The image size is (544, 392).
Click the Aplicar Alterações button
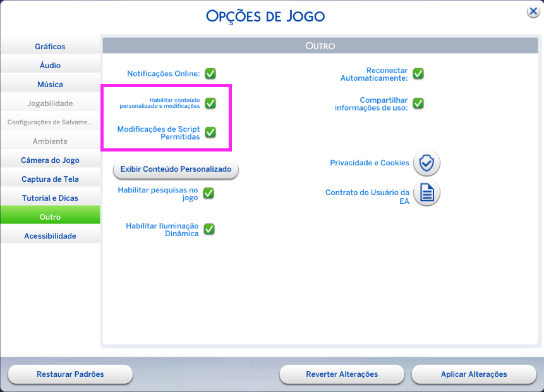pos(474,374)
